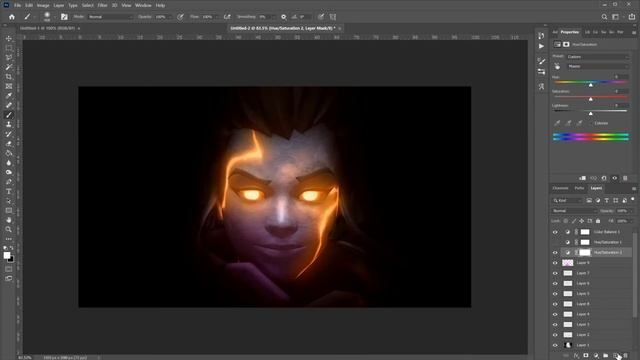Select the Hand tool
Image resolution: width=640 pixels, height=360 pixels.
tap(9, 220)
